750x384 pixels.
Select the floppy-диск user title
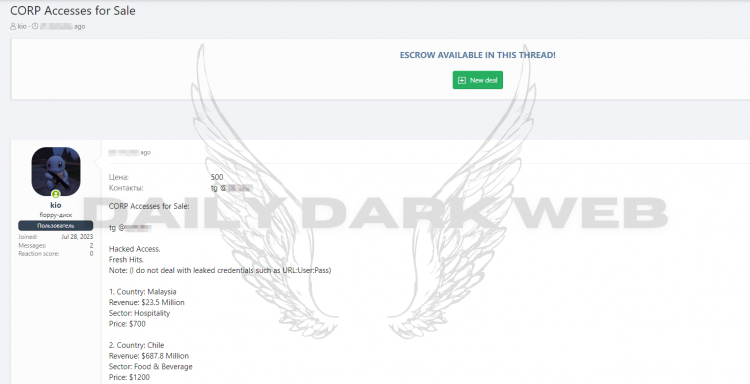point(56,215)
